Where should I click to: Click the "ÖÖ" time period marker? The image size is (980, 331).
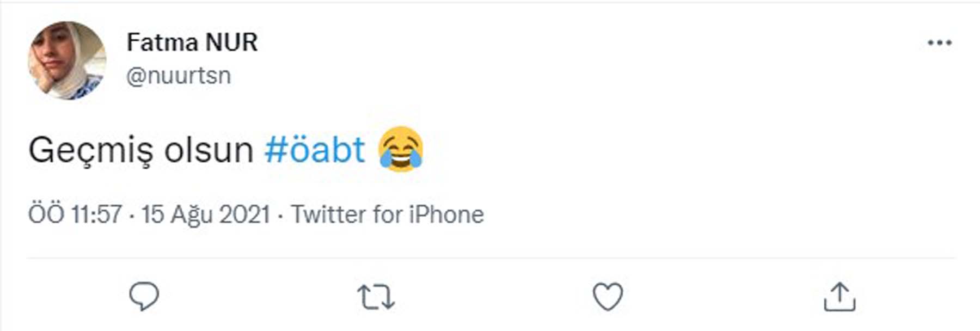(46, 214)
